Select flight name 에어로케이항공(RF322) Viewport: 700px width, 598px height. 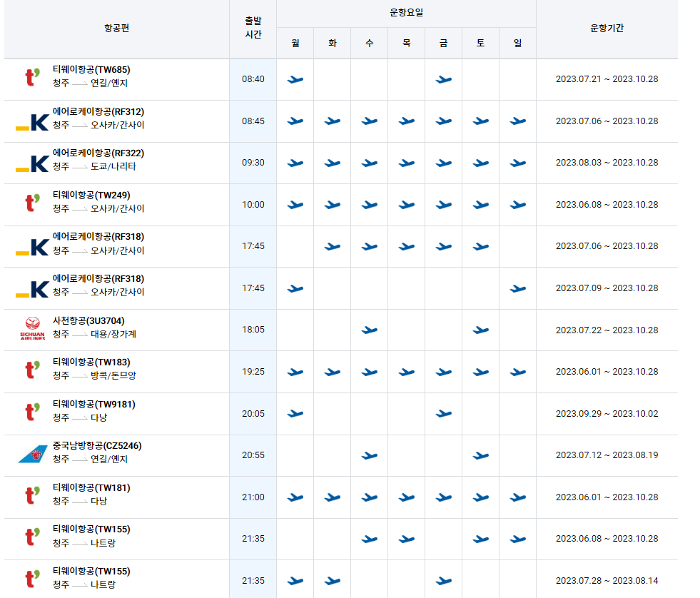98,153
